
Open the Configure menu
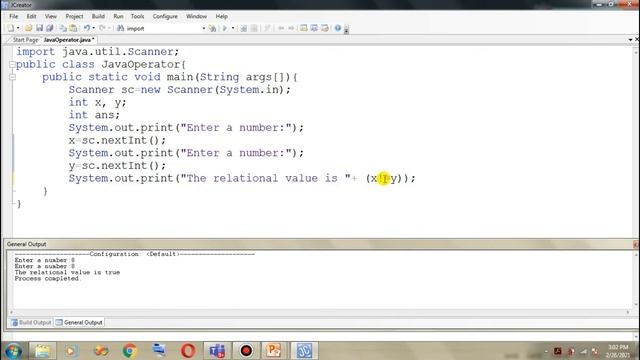pos(165,16)
